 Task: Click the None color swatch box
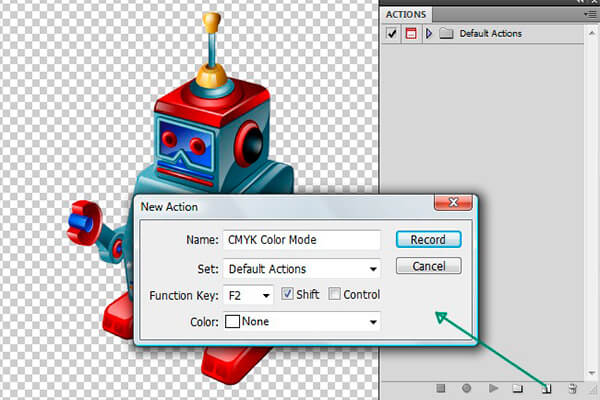(232, 322)
